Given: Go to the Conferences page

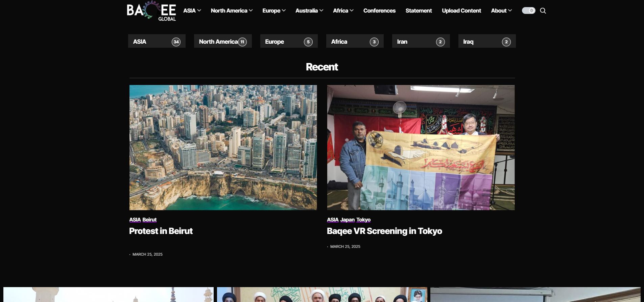Looking at the screenshot, I should (x=379, y=11).
